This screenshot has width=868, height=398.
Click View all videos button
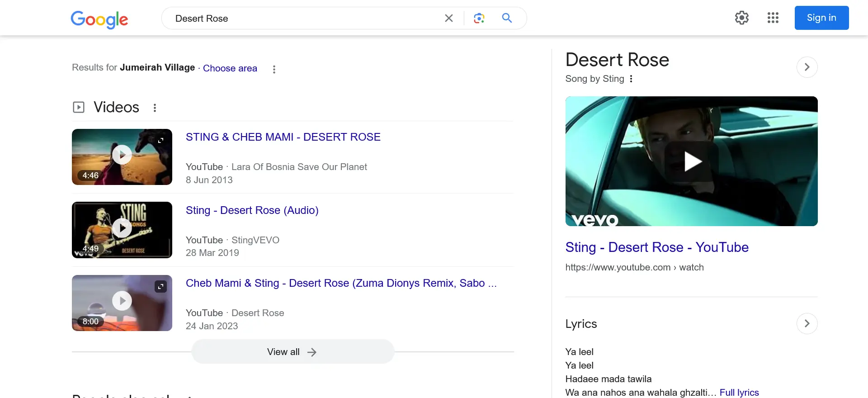click(292, 352)
